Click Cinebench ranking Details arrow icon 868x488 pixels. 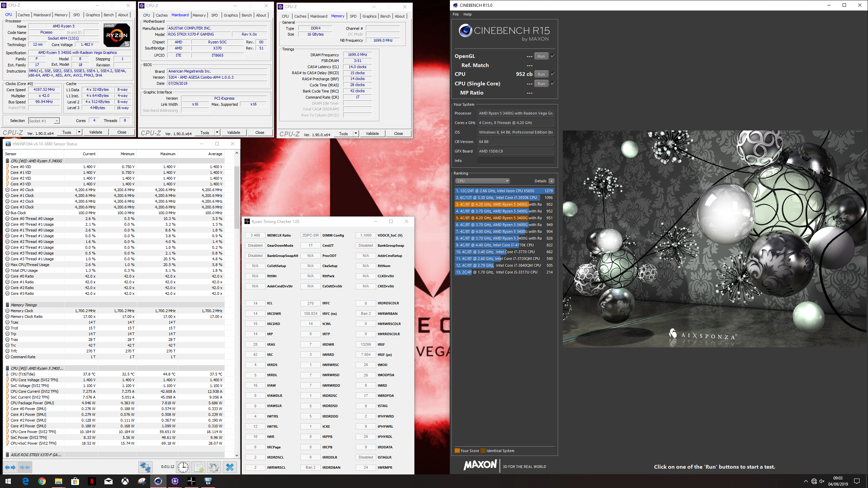pos(552,181)
